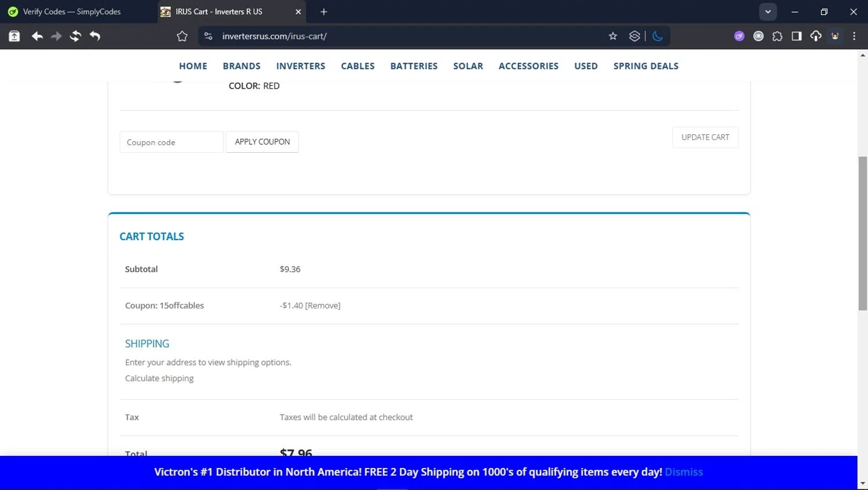Expand the tab search dropdown arrow
The width and height of the screenshot is (868, 490).
768,12
